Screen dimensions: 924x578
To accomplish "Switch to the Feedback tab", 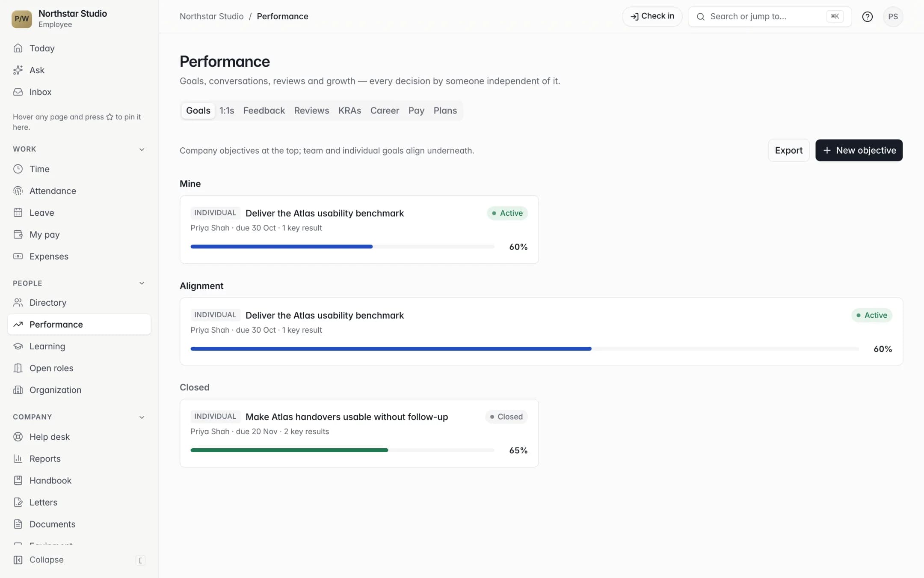I will pyautogui.click(x=264, y=110).
